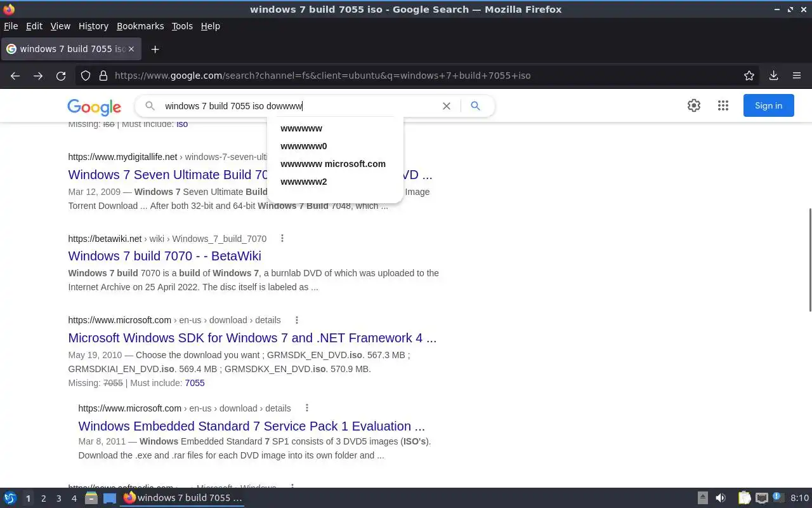
Task: Open the Tools menu
Action: click(x=182, y=26)
